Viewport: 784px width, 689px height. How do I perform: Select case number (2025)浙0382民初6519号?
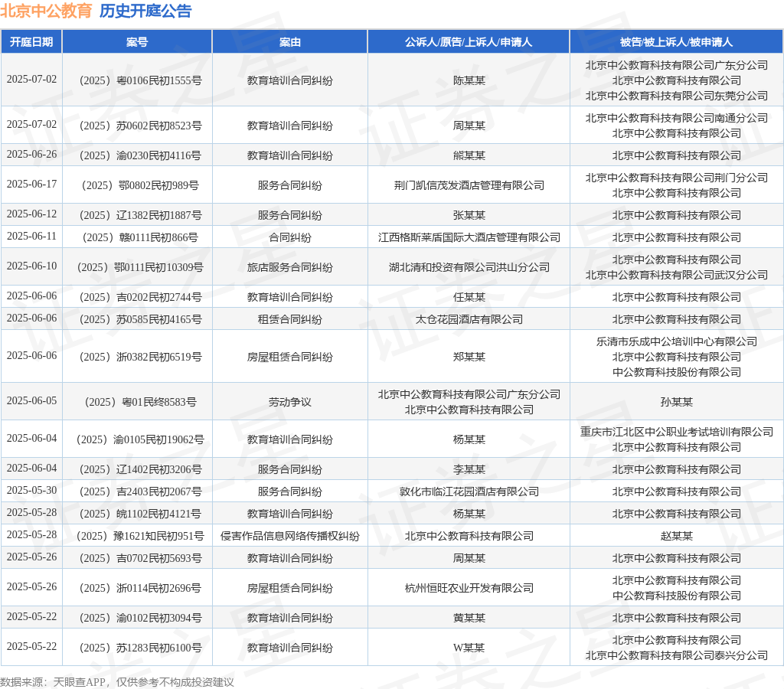(x=140, y=357)
